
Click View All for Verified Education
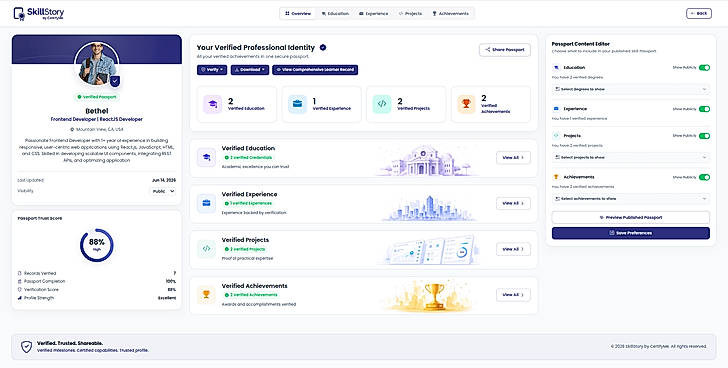(513, 157)
